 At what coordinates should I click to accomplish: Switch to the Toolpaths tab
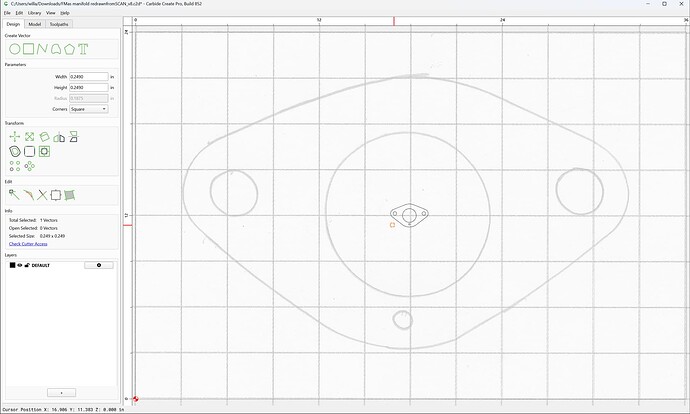click(x=59, y=24)
